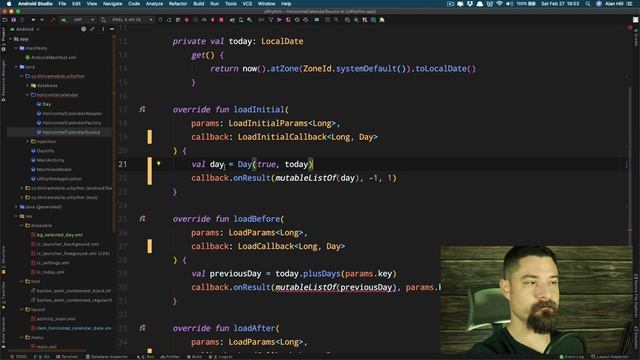Click the Save All icon in toolbar
The width and height of the screenshot is (640, 360).
(x=13, y=20)
